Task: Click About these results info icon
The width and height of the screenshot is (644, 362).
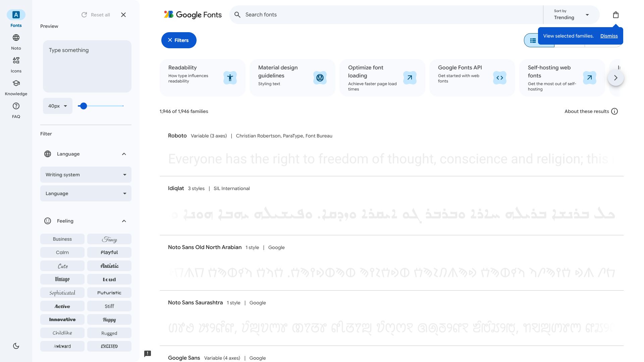Action: pos(614,111)
